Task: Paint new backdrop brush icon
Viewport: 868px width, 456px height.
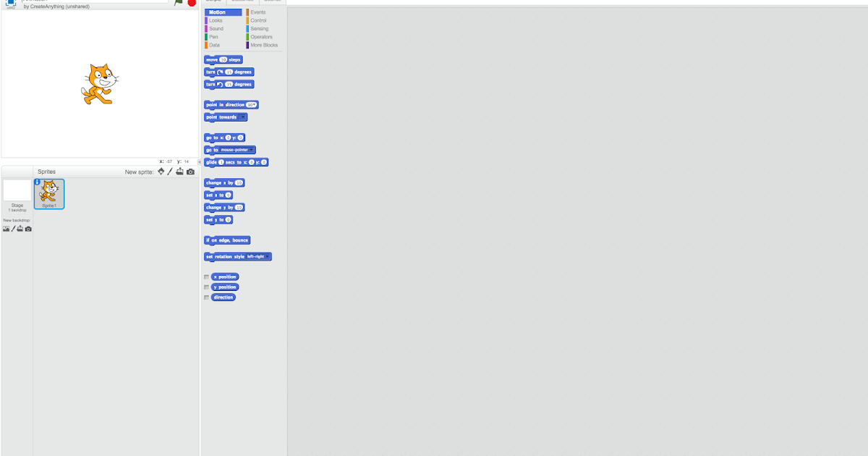Action: 13,229
